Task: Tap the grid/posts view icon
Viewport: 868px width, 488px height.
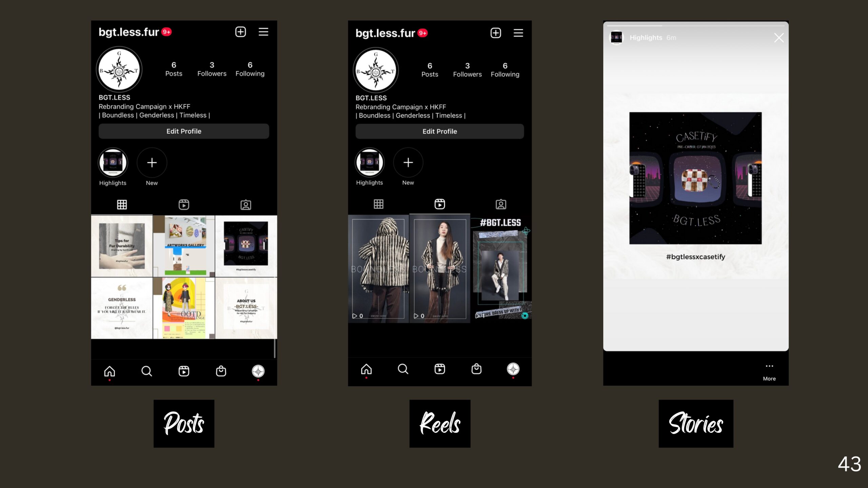Action: (x=122, y=204)
